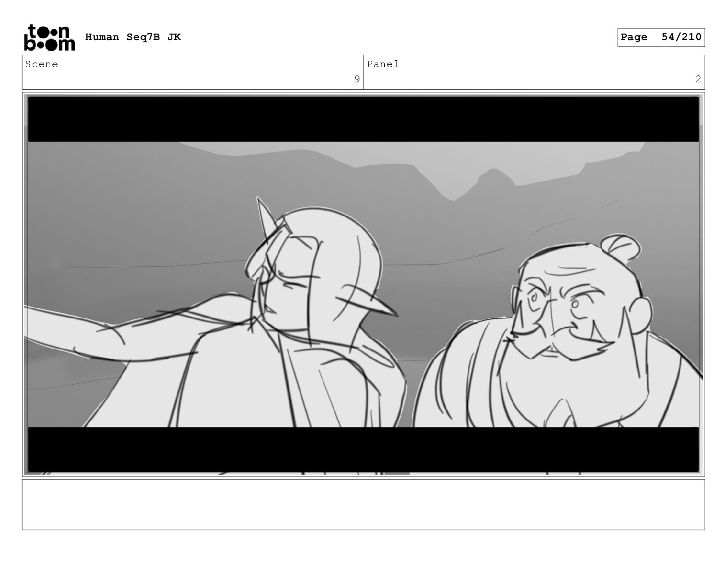Click the scene number 9
This screenshot has height=563, width=728.
[357, 80]
